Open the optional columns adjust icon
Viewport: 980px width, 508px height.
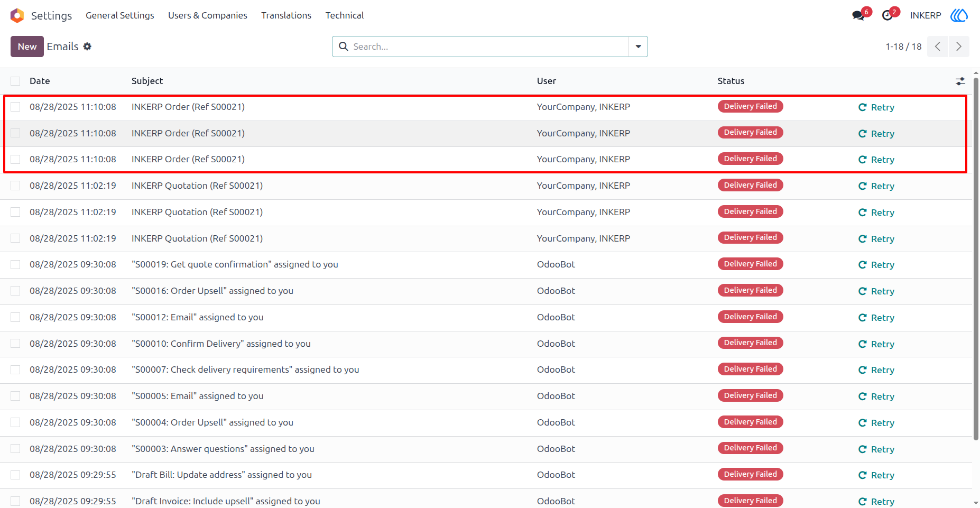point(960,81)
